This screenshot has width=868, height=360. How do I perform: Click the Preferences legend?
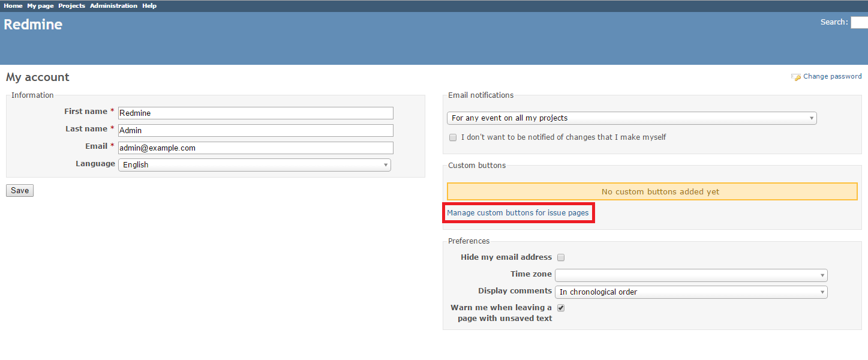tap(468, 241)
